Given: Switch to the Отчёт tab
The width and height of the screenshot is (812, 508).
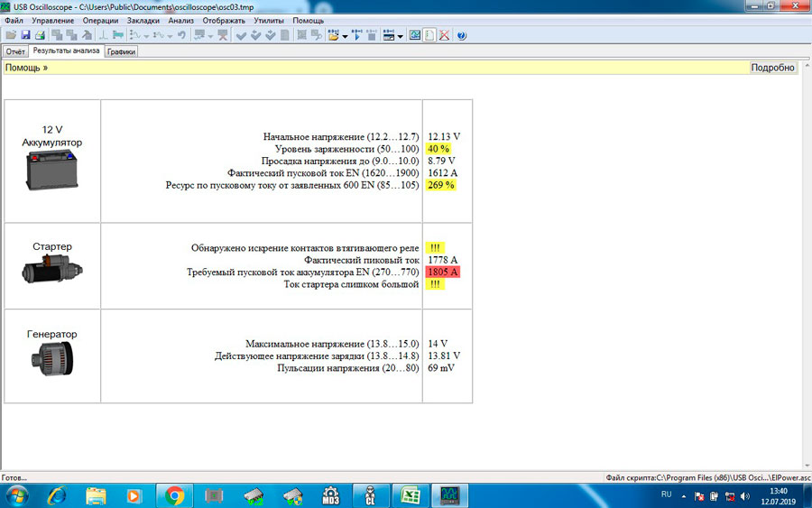Looking at the screenshot, I should click(15, 51).
